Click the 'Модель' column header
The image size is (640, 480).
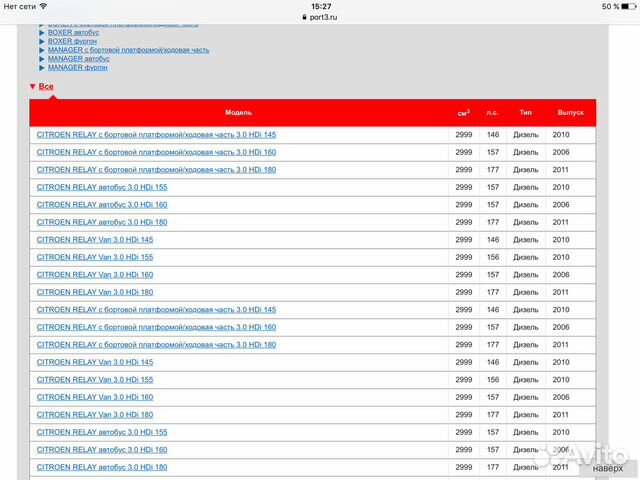click(x=239, y=113)
